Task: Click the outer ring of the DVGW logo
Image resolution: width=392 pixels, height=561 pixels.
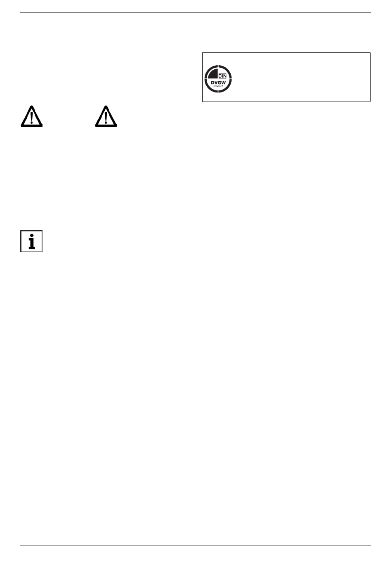Action: point(218,66)
